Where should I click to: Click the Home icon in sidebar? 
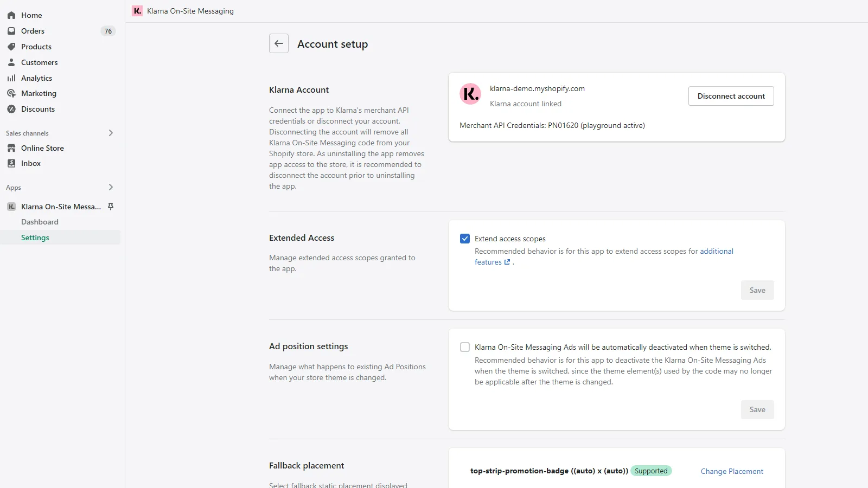[11, 15]
